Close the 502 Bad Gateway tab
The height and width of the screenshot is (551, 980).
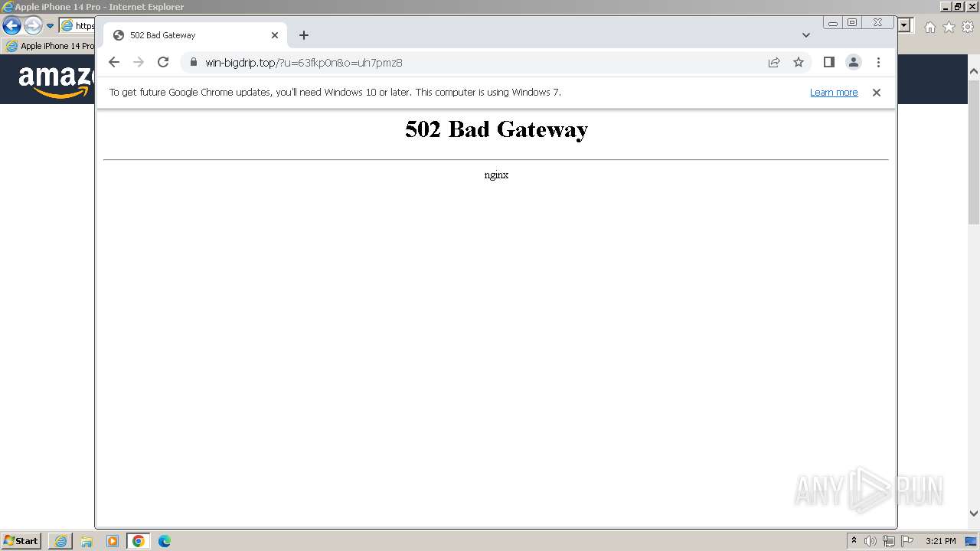275,35
